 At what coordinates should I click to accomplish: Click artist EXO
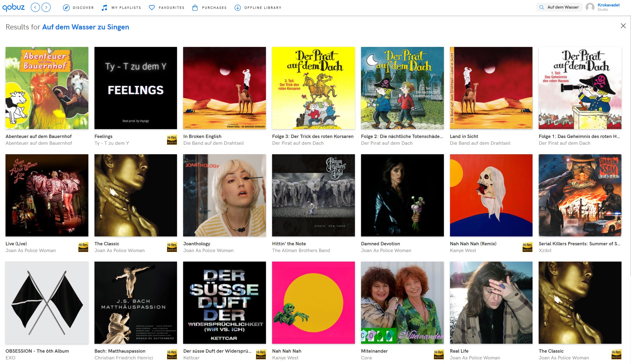[x=10, y=358]
